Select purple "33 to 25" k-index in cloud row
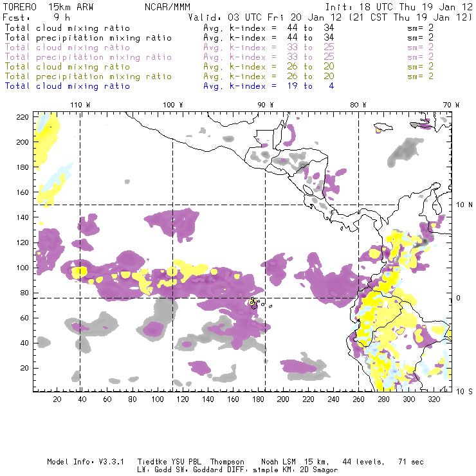 point(311,48)
